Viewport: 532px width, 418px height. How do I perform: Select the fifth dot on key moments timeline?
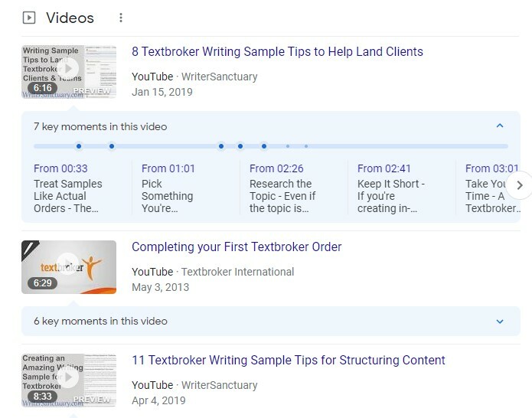click(x=264, y=146)
